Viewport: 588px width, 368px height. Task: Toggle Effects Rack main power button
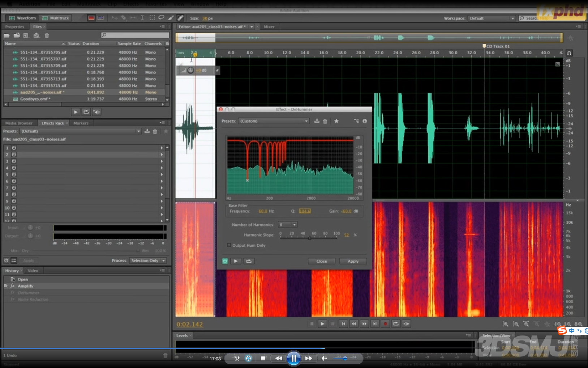coord(6,261)
